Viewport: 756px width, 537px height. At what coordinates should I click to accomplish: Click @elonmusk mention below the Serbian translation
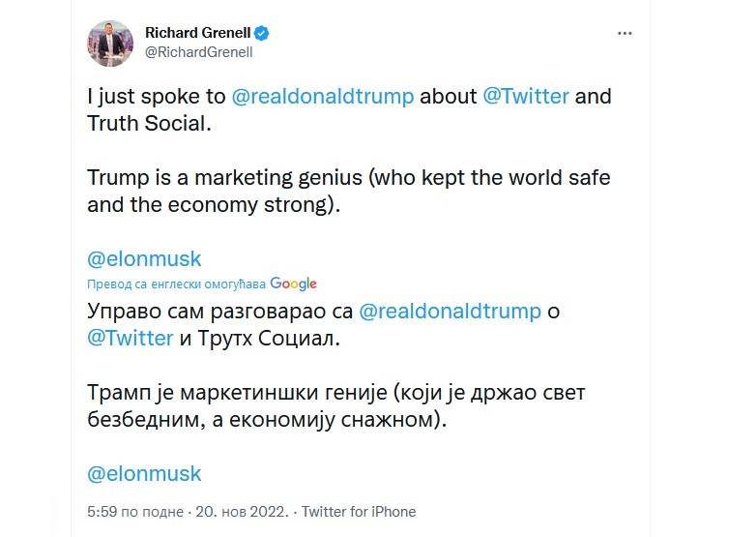[x=144, y=474]
